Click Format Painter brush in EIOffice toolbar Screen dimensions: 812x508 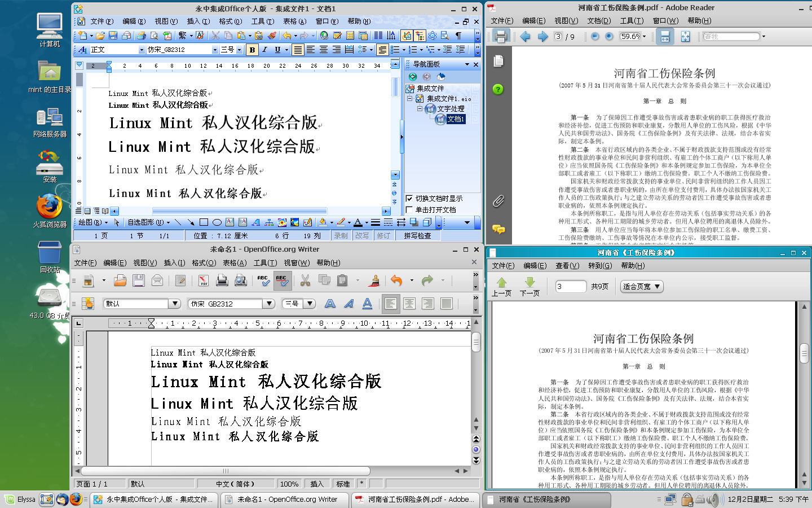272,36
